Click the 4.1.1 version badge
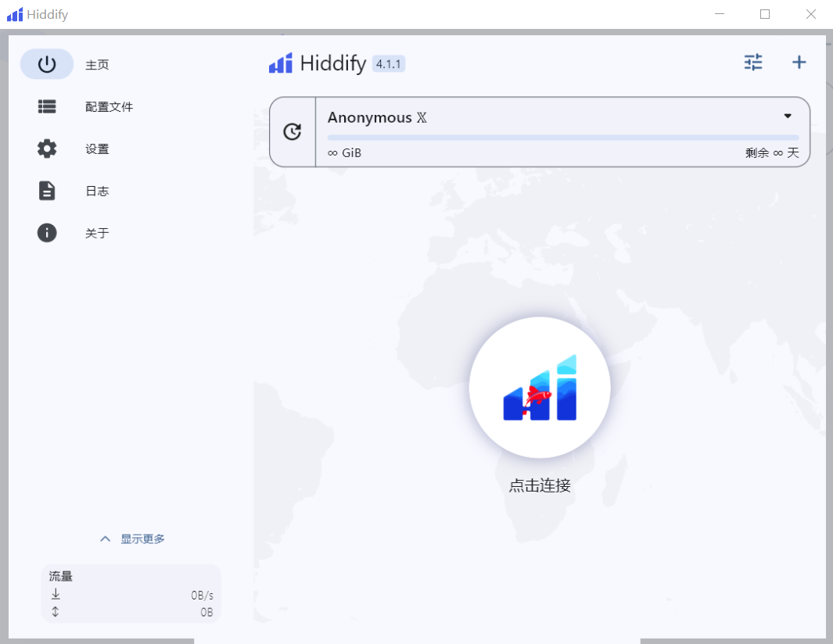The width and height of the screenshot is (833, 644). click(389, 64)
